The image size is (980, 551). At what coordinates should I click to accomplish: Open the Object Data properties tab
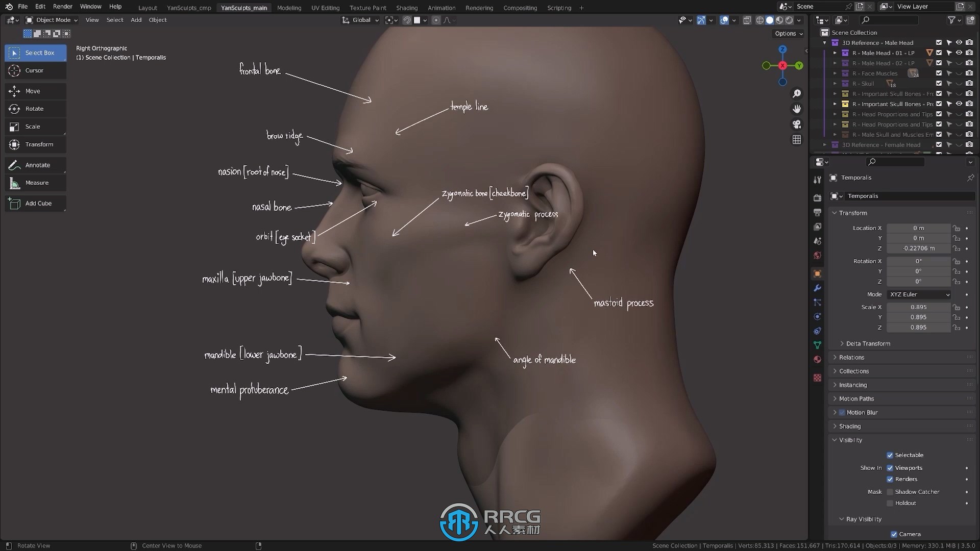pos(817,345)
